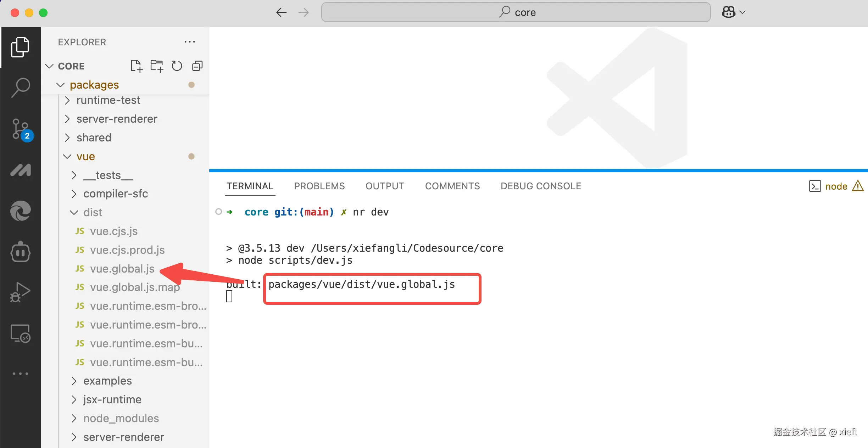Viewport: 868px width, 448px height.
Task: Expand the server-renderer folder under packages
Action: 116,119
